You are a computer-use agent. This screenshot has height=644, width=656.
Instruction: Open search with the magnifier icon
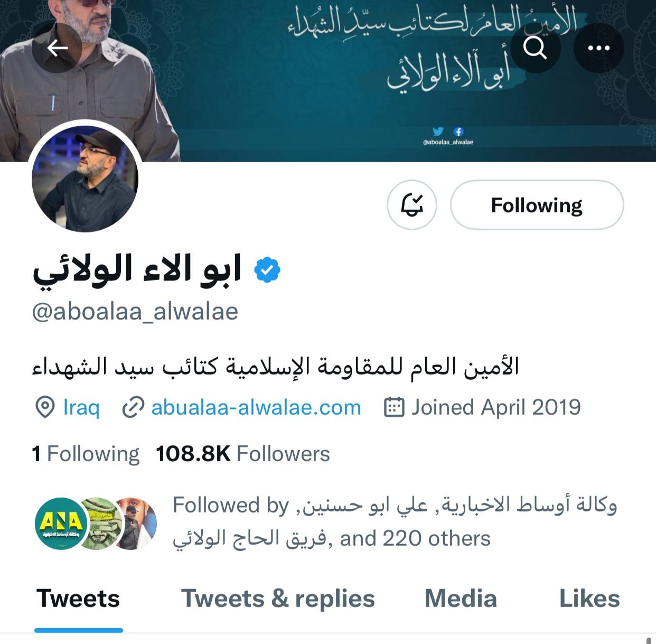coord(535,48)
